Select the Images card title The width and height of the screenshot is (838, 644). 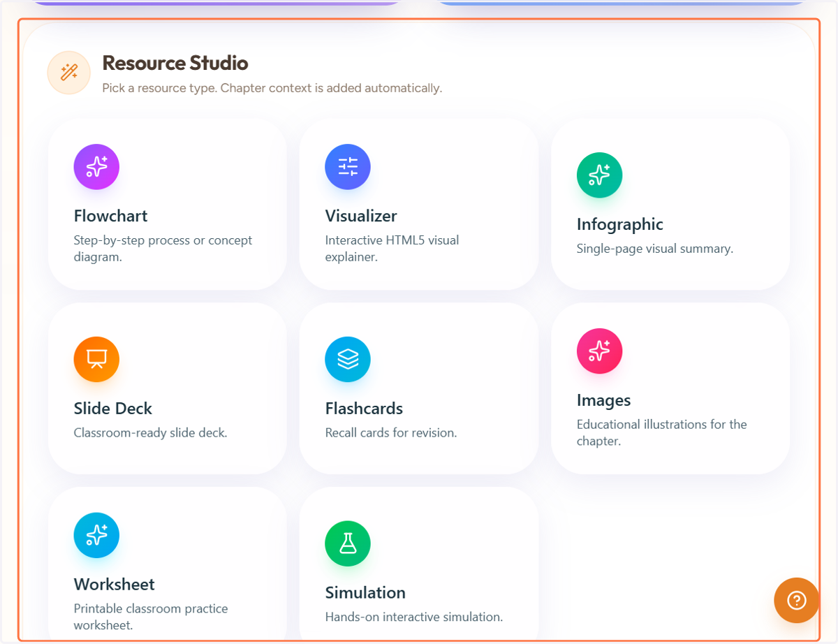(x=603, y=400)
